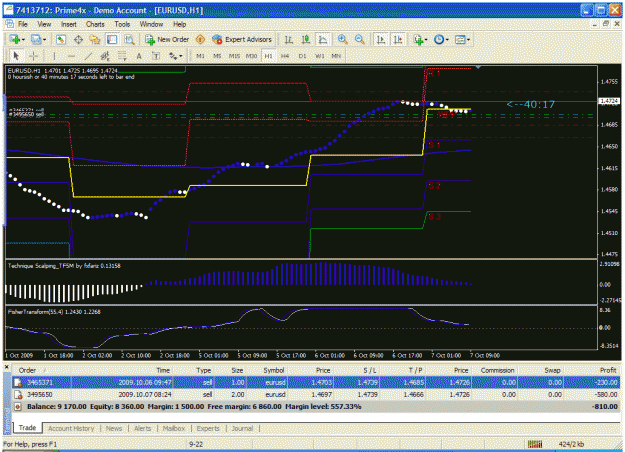Switch to the M30 timeframe
Viewport: 625px width, 452px height.
pyautogui.click(x=252, y=56)
